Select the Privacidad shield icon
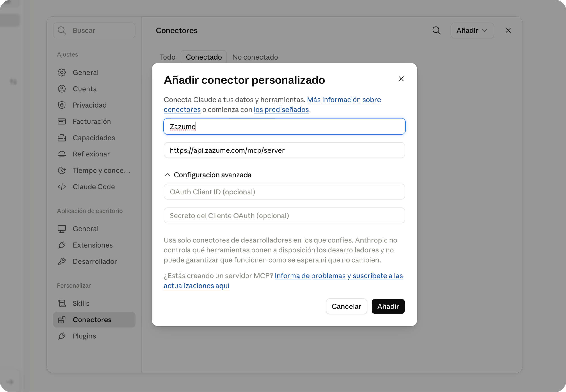The height and width of the screenshot is (392, 566). [62, 105]
